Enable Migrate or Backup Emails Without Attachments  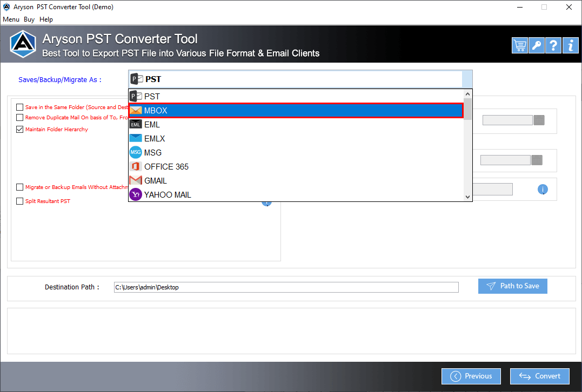[x=19, y=187]
